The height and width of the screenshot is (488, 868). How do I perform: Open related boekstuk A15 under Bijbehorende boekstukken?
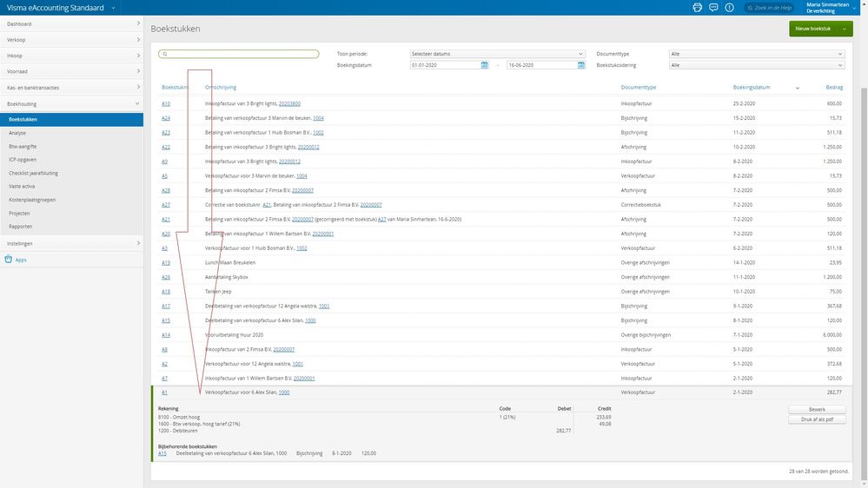pos(162,453)
